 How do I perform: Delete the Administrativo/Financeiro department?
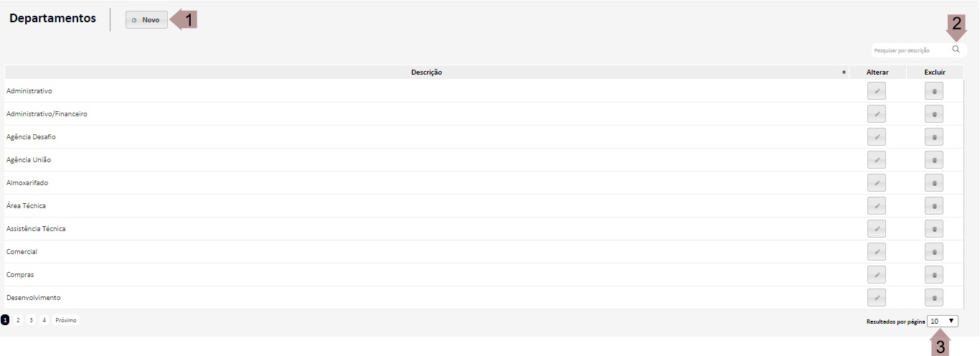tap(934, 114)
